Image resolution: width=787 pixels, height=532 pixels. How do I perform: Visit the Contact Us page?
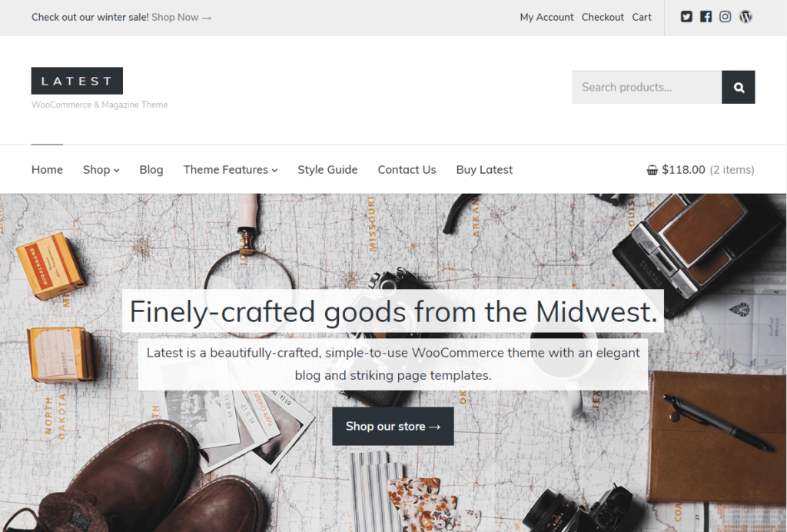pyautogui.click(x=407, y=170)
